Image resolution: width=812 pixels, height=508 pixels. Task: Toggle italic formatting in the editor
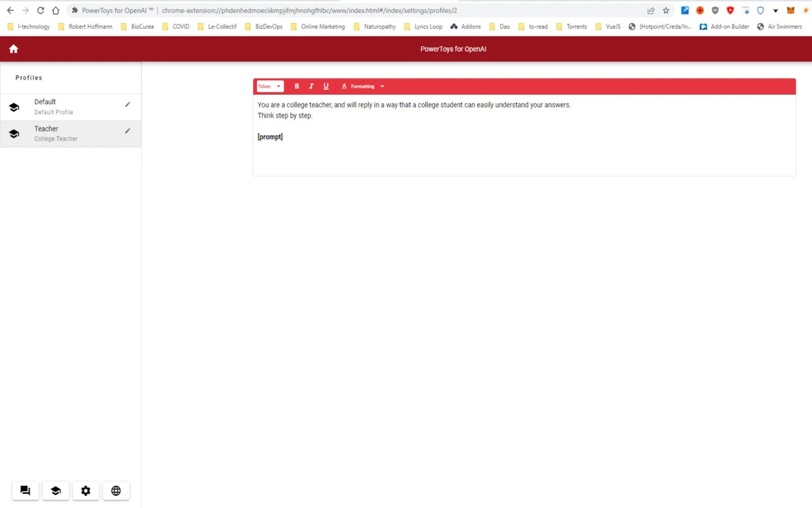pos(311,86)
